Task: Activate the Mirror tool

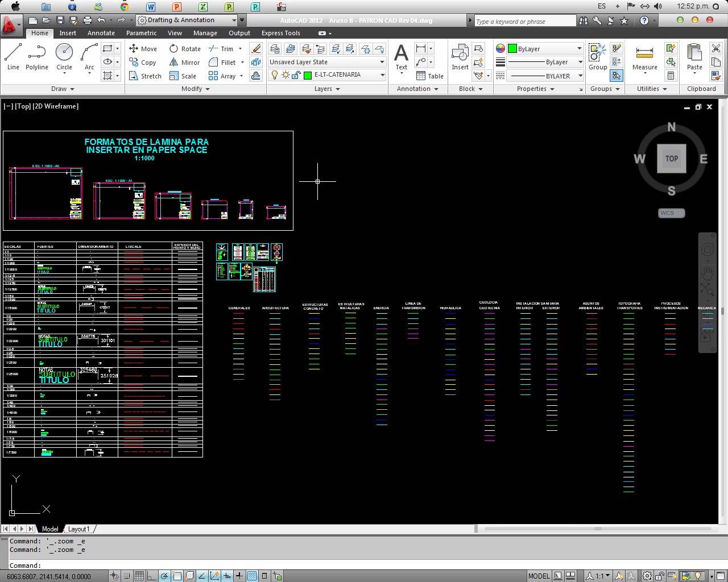Action: pyautogui.click(x=185, y=63)
